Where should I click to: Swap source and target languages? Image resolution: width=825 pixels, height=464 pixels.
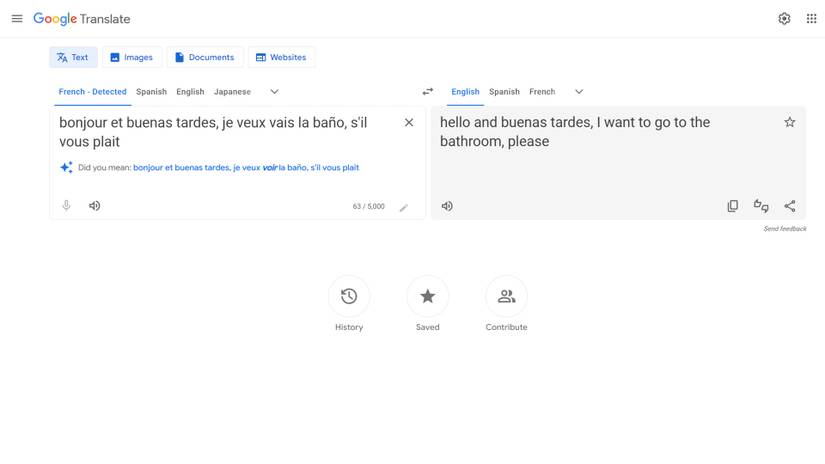428,92
